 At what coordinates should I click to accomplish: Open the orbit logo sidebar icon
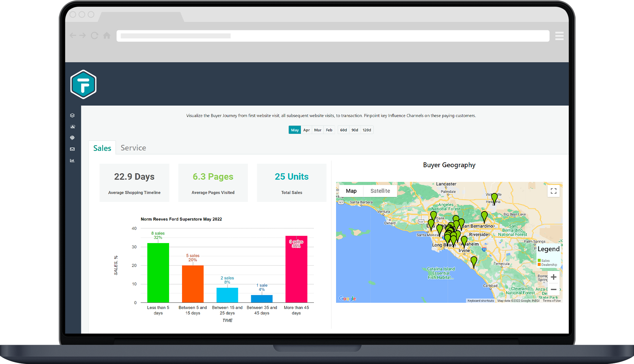[x=72, y=127]
